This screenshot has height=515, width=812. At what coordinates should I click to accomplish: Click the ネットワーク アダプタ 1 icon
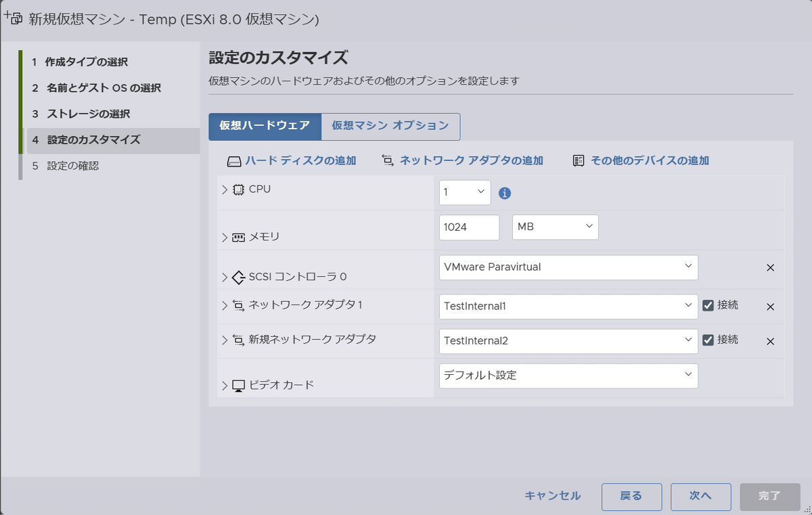point(239,306)
